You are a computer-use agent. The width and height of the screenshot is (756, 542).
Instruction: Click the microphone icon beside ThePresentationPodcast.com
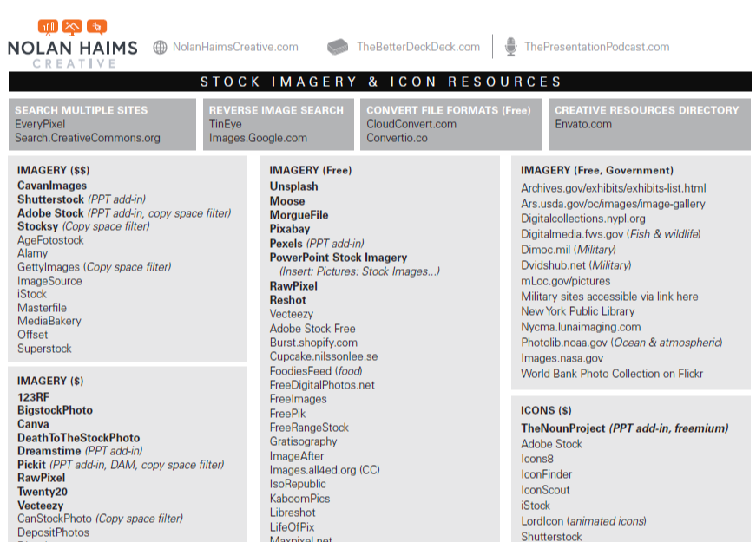point(510,47)
